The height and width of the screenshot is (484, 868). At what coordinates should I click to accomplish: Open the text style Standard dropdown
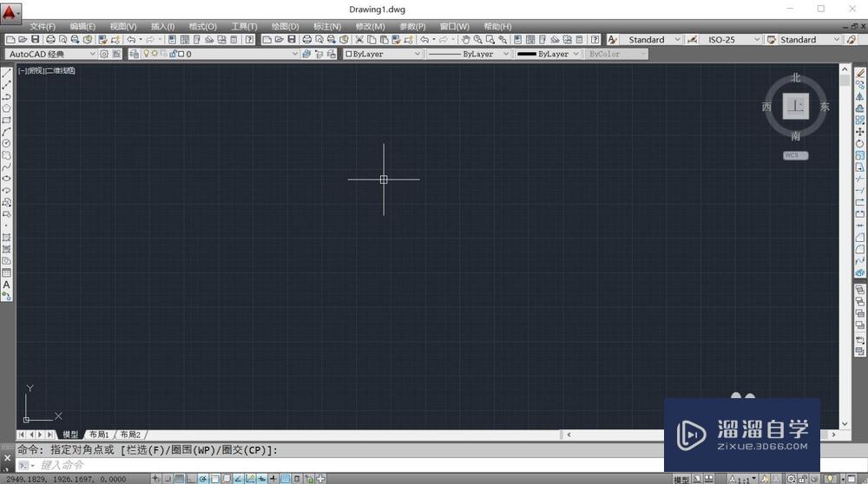pyautogui.click(x=652, y=39)
